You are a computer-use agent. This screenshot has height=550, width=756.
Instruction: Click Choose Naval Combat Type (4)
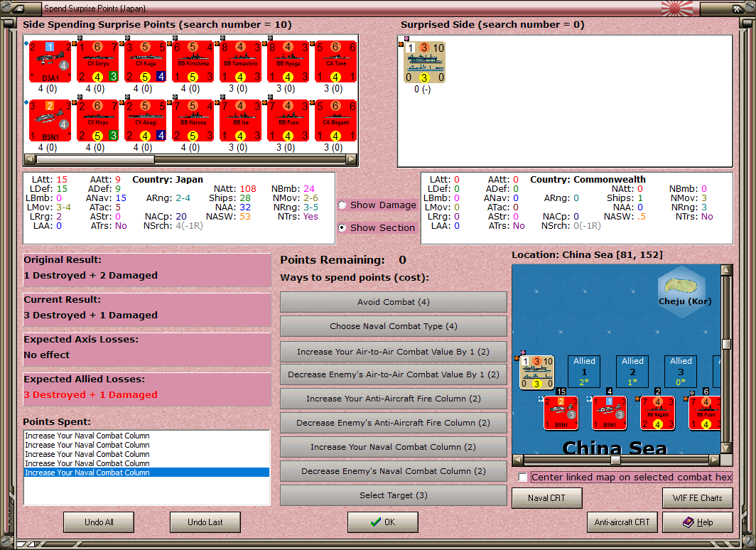[394, 326]
